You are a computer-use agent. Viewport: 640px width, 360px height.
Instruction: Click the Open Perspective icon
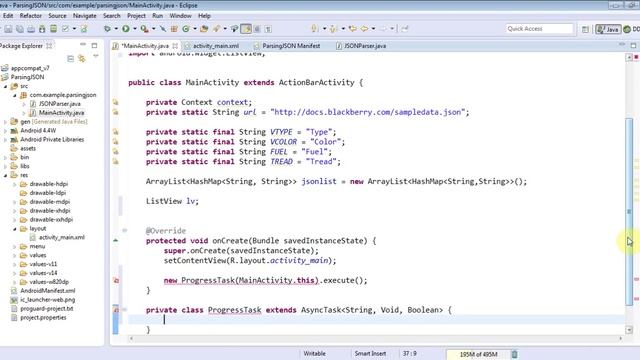585,29
